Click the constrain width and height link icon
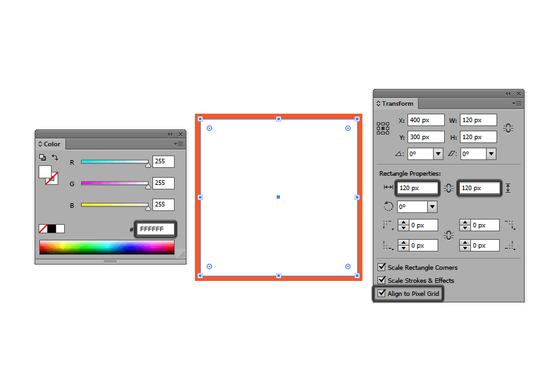This screenshot has height=392, width=556. click(x=508, y=128)
